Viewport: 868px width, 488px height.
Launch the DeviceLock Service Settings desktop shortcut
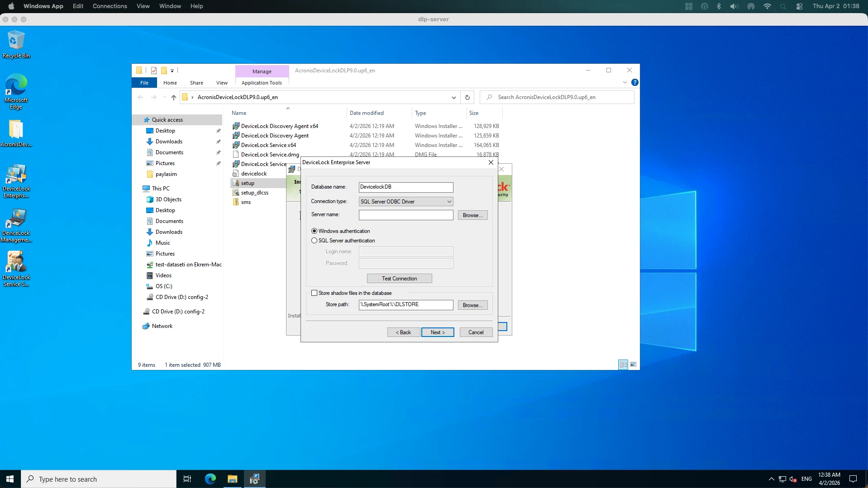pyautogui.click(x=16, y=270)
